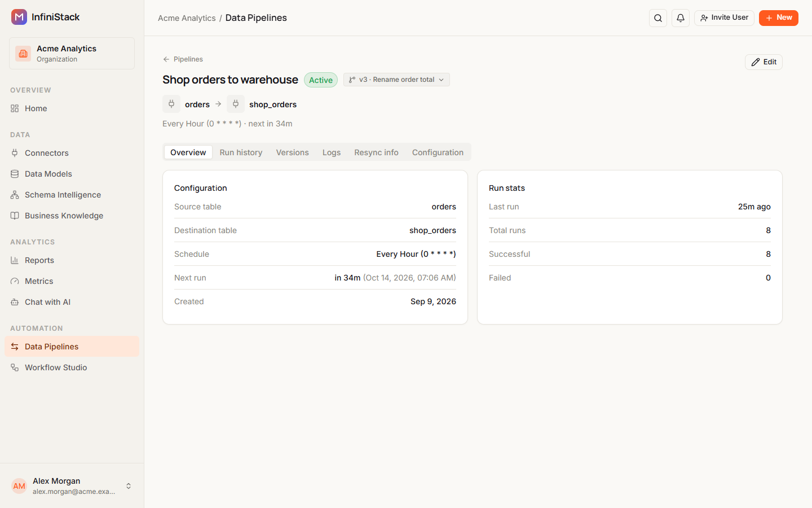Open Chat with AI in the sidebar
This screenshot has height=508, width=812.
[72, 302]
